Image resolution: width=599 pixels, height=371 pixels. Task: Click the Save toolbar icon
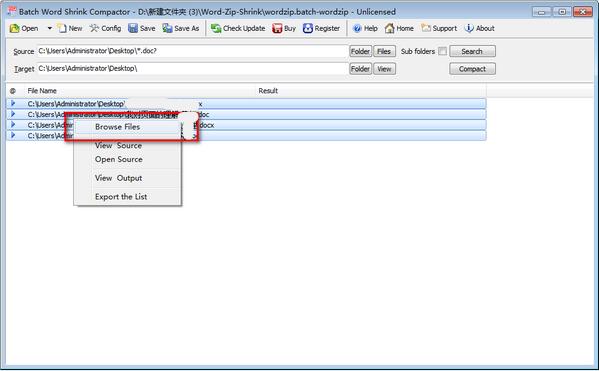coord(133,28)
